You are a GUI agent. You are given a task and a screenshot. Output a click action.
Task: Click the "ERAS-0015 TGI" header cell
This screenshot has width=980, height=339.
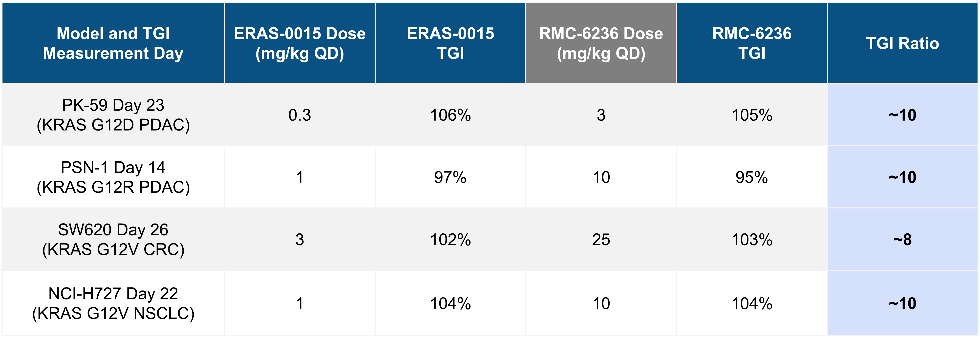tap(450, 43)
